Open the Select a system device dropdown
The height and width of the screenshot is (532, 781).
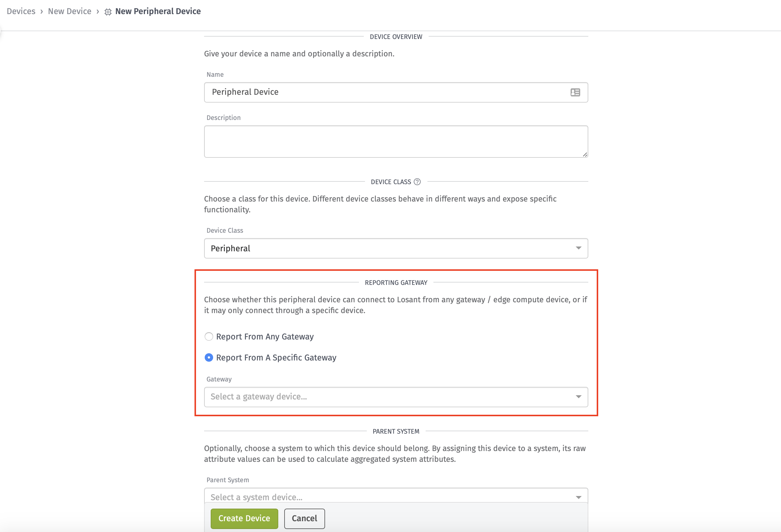[x=396, y=496]
